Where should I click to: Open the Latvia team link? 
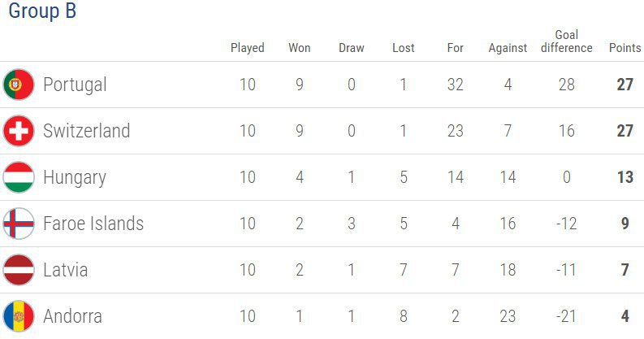click(65, 270)
